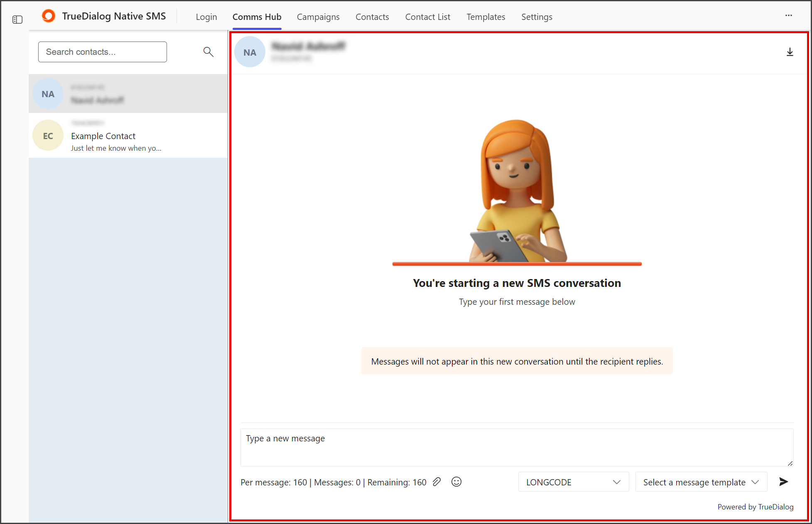
Task: Open the emoji picker smiley icon
Action: point(456,482)
